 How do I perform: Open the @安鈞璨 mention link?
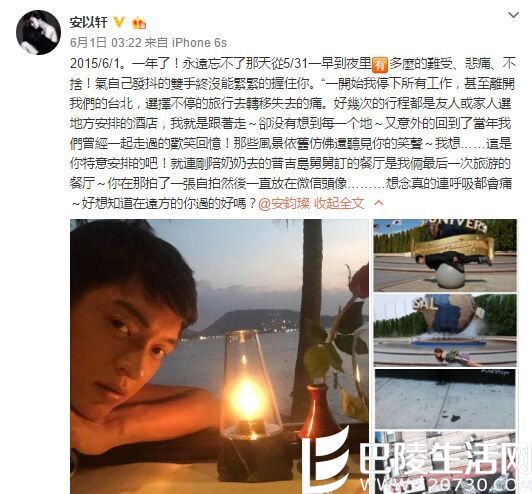tap(284, 203)
